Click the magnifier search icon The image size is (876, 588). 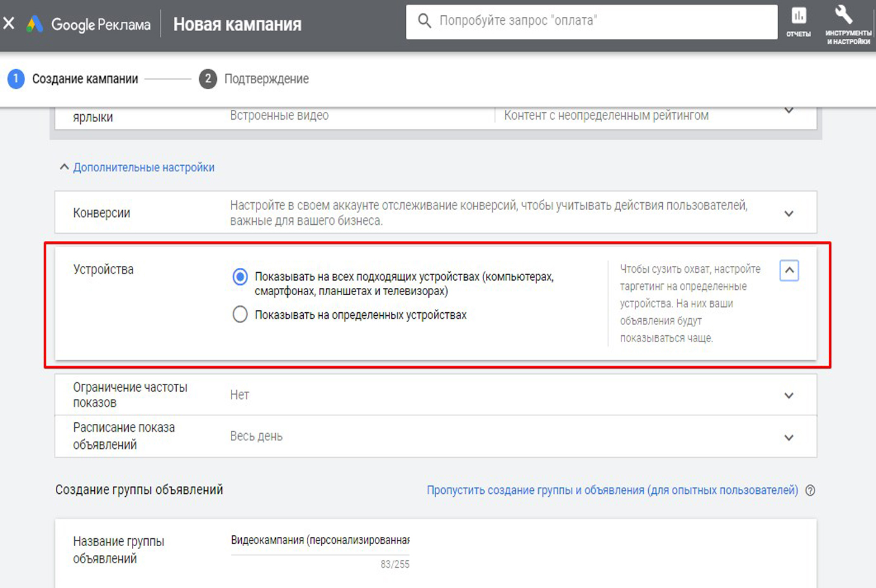coord(425,21)
